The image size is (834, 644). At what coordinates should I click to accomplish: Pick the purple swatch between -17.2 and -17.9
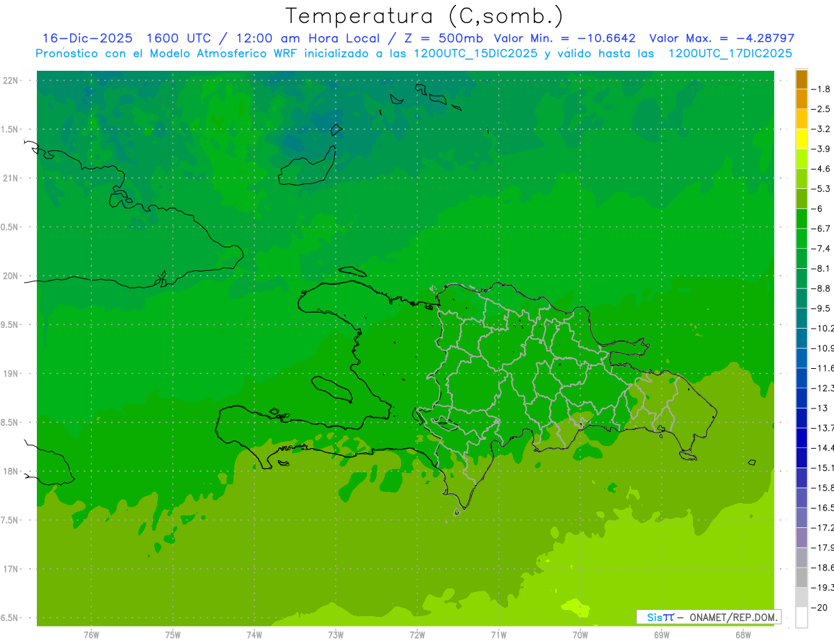tap(801, 538)
